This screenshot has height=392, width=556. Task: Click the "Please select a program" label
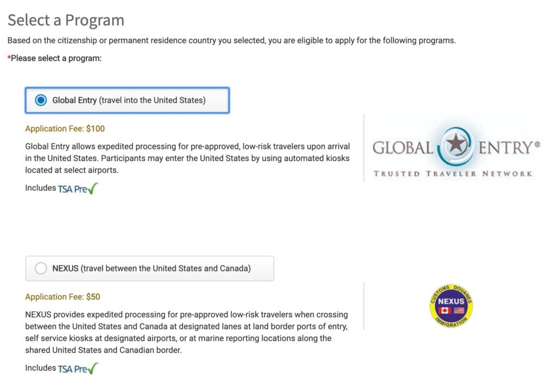click(x=55, y=58)
